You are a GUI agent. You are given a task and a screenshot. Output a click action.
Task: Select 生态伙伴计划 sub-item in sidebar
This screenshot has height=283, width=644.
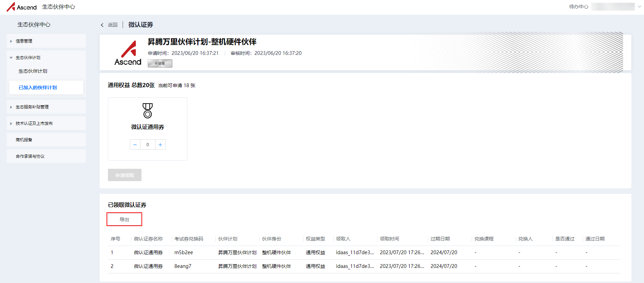(33, 71)
